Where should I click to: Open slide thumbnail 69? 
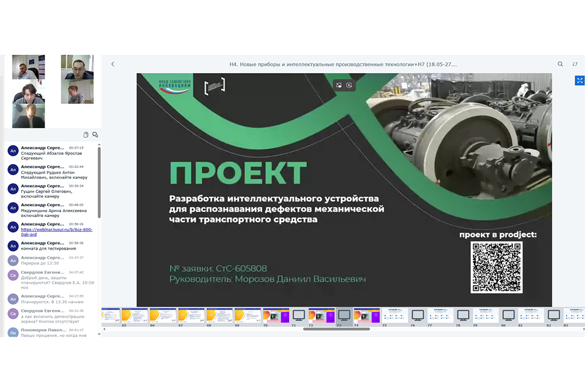pos(248,315)
